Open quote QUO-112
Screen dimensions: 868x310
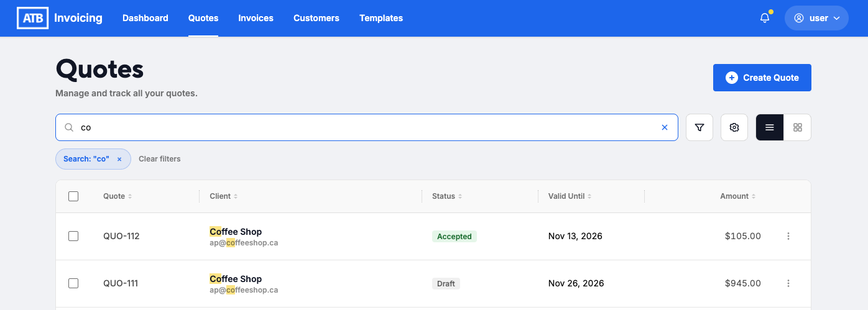(121, 236)
